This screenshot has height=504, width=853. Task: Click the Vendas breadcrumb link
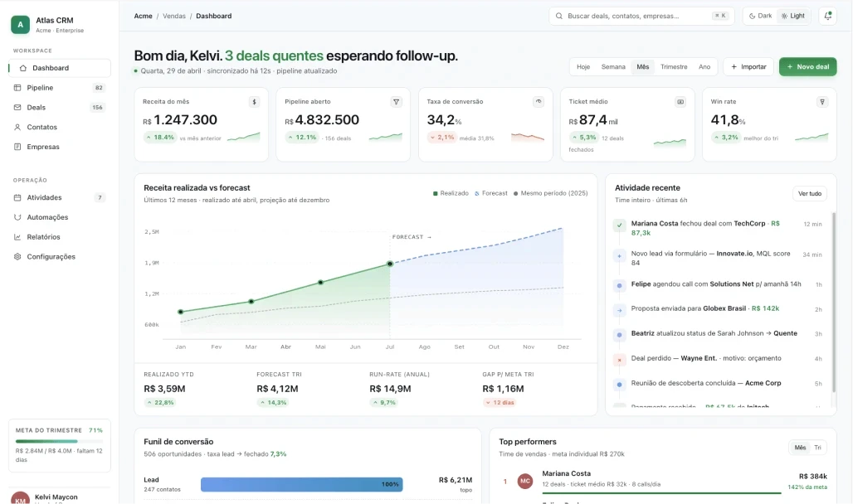coord(174,16)
